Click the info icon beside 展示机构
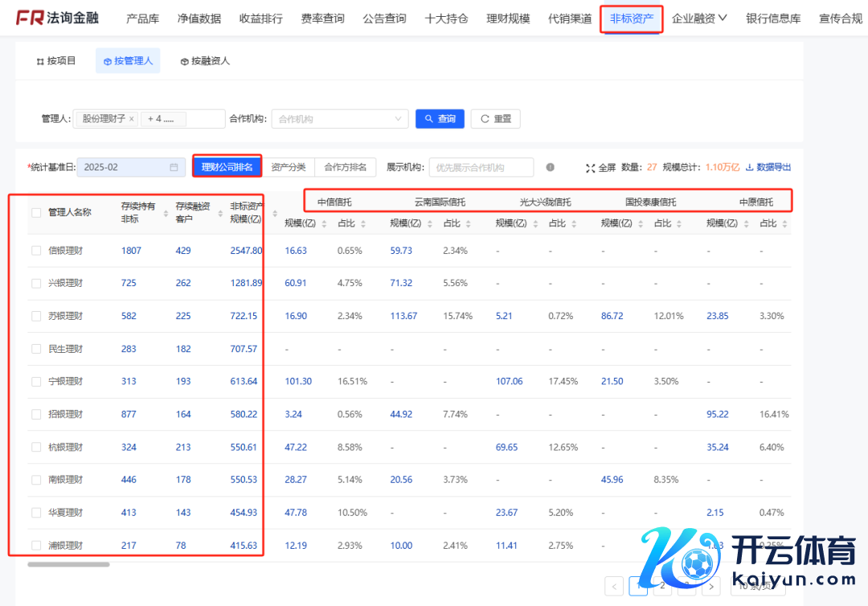Screen dimensions: 868x606 (551, 167)
